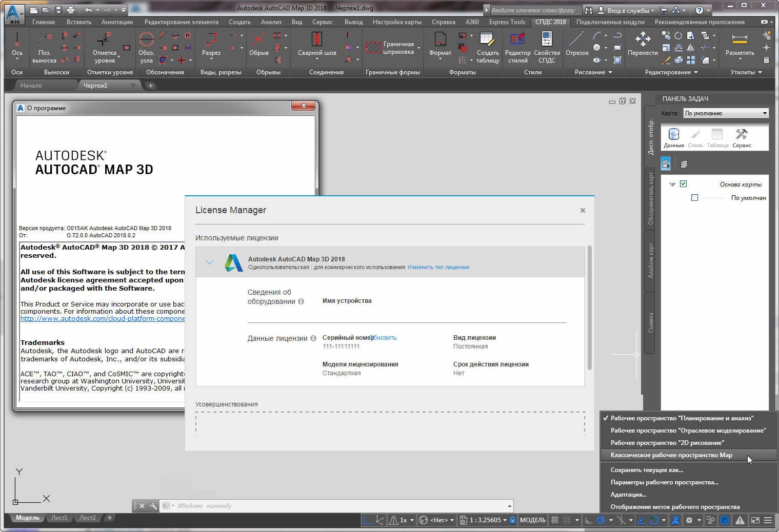Select the Обоз. узла node marker tool

[147, 47]
